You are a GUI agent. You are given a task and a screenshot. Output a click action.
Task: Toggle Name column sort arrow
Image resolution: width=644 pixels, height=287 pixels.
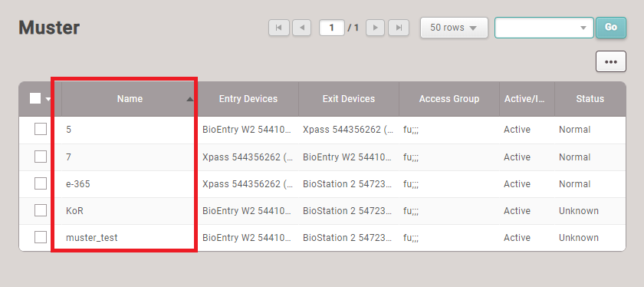189,99
